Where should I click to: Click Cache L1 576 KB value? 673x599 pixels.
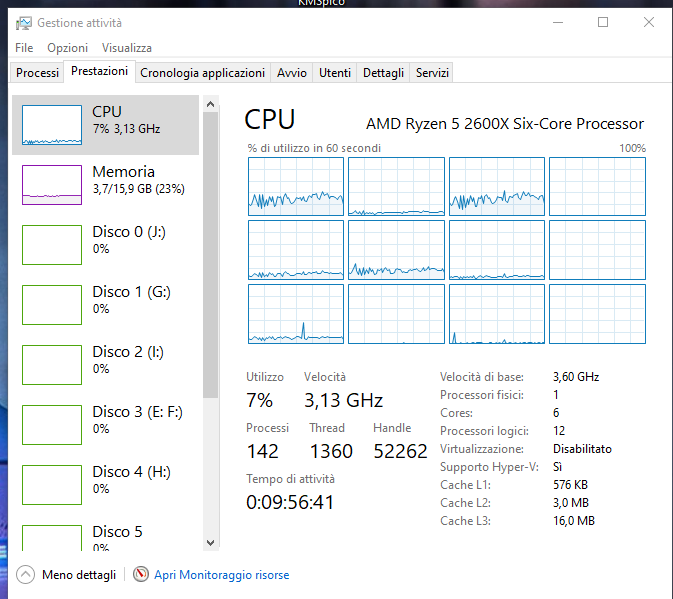tap(570, 485)
